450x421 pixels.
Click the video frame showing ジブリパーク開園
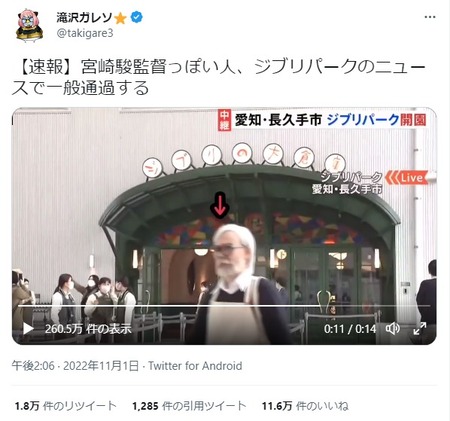224,226
